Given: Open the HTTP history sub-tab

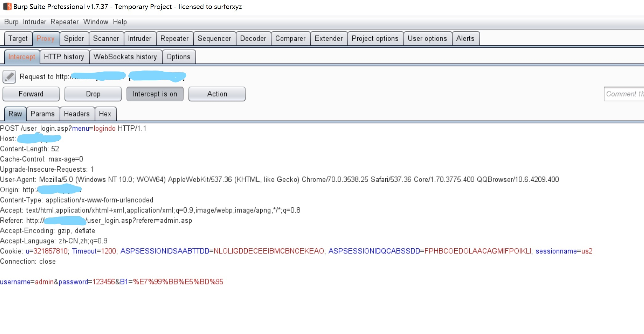Looking at the screenshot, I should pyautogui.click(x=64, y=57).
